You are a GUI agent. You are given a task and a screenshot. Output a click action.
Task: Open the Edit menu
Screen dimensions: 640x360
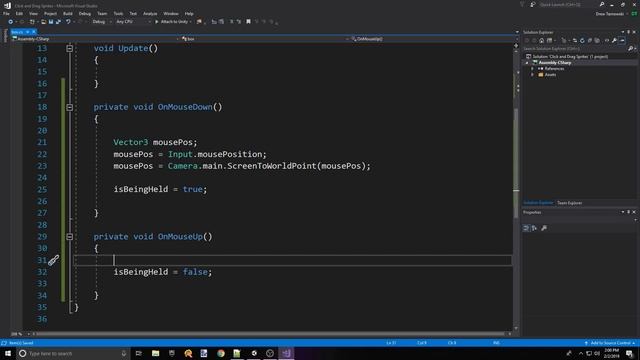19,13
